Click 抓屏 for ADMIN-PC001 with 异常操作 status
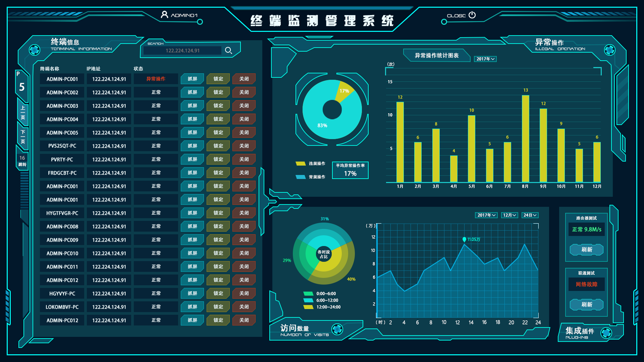The width and height of the screenshot is (644, 362). (x=192, y=79)
